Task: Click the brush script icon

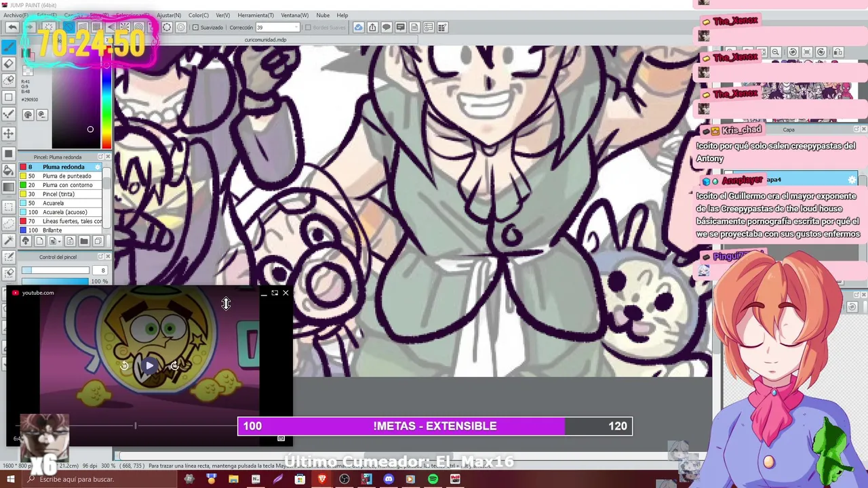Action: [x=70, y=241]
